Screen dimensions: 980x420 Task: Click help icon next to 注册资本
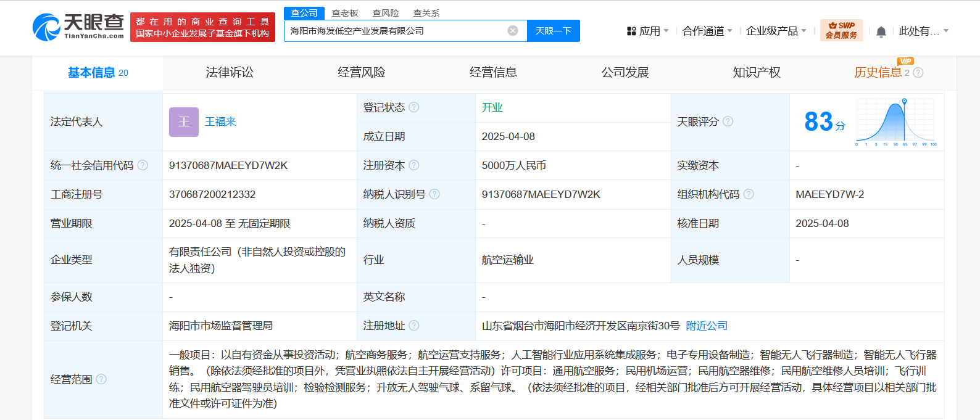414,165
